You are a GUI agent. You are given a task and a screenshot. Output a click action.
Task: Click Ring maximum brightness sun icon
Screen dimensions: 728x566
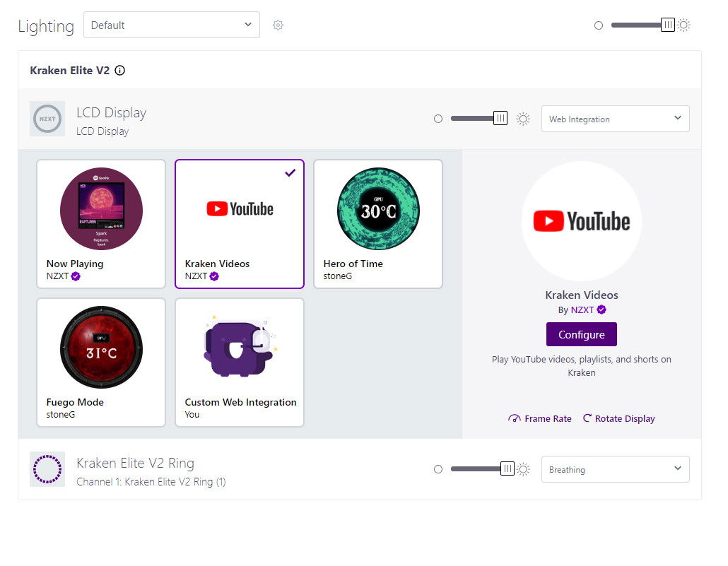pyautogui.click(x=523, y=469)
